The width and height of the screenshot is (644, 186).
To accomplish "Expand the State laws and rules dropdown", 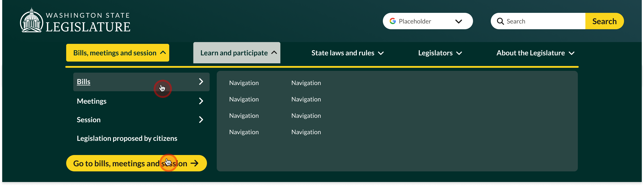I will 347,53.
